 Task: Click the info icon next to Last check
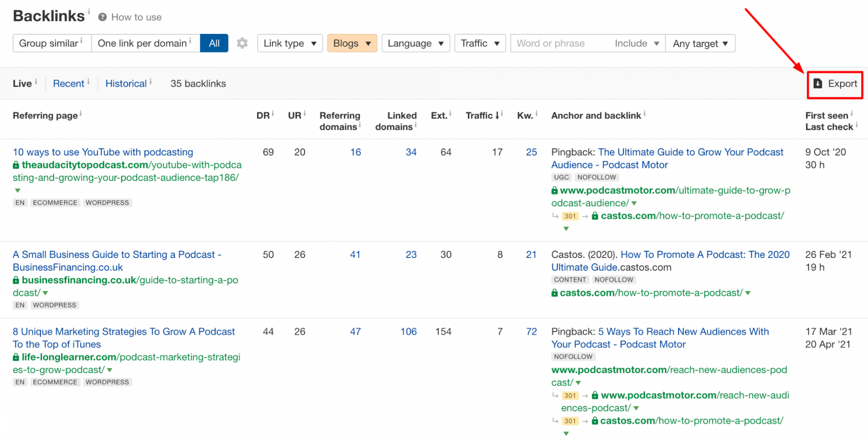point(856,124)
